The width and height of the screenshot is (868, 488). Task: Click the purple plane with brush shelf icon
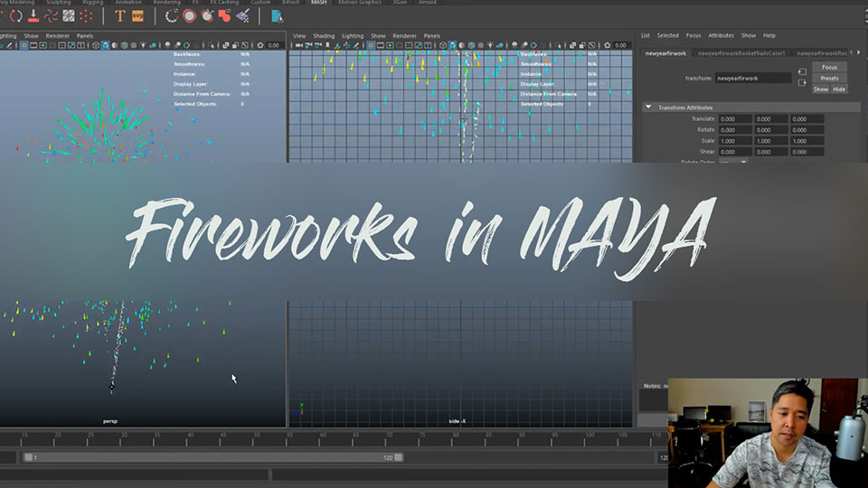[242, 16]
